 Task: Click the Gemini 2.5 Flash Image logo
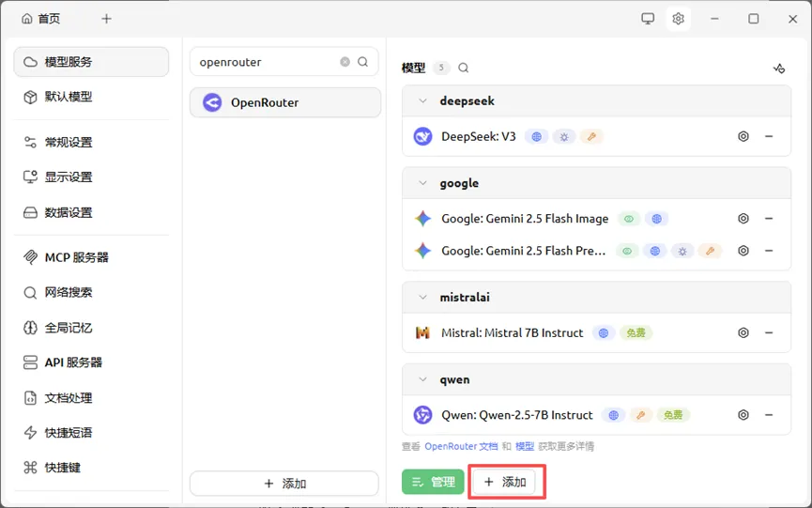422,219
